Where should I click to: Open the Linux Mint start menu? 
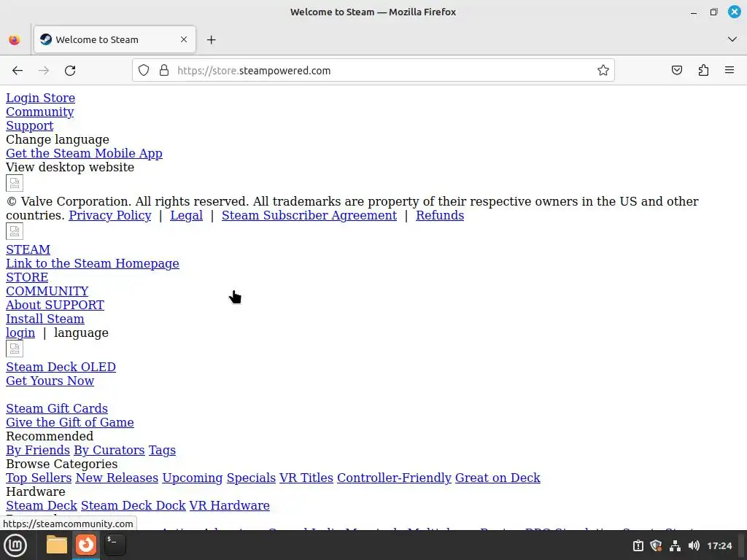15,545
